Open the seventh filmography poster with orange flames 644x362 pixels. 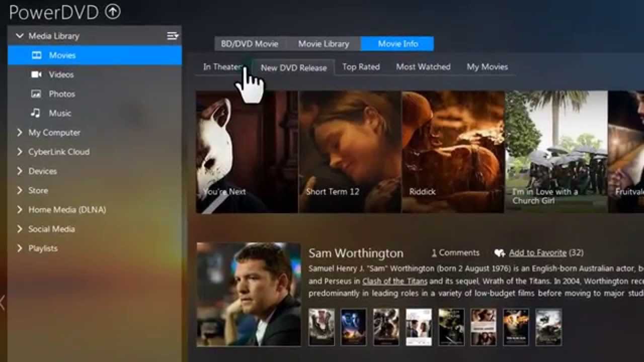tap(516, 327)
